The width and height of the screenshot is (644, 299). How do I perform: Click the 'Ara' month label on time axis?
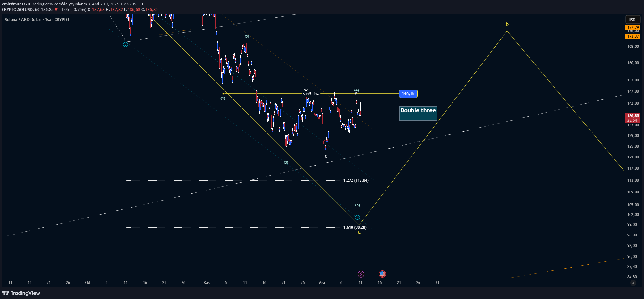pyautogui.click(x=322, y=283)
